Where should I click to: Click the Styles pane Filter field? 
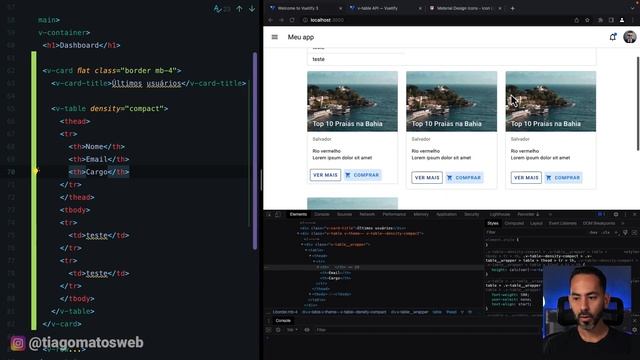click(x=536, y=232)
